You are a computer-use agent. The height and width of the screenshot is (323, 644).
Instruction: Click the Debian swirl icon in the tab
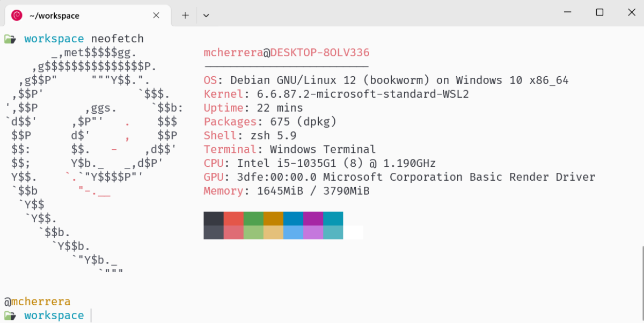(x=17, y=16)
